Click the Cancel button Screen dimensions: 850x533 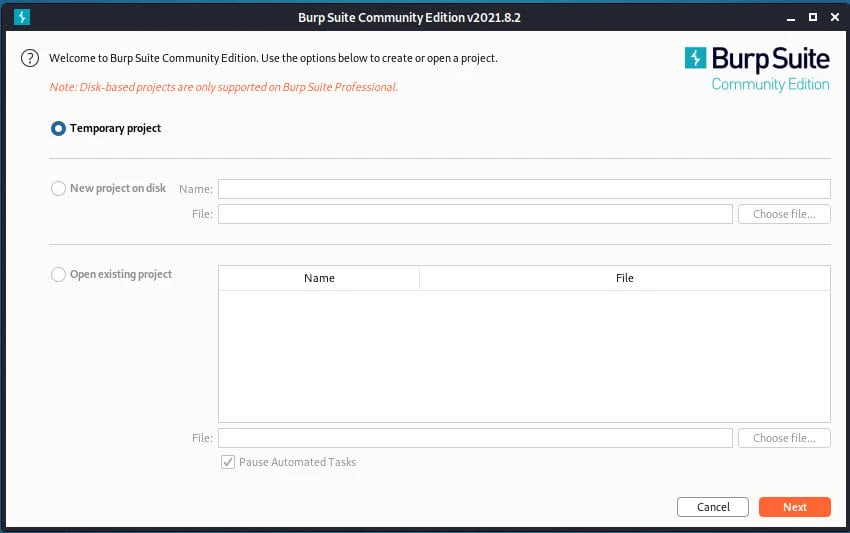click(713, 507)
